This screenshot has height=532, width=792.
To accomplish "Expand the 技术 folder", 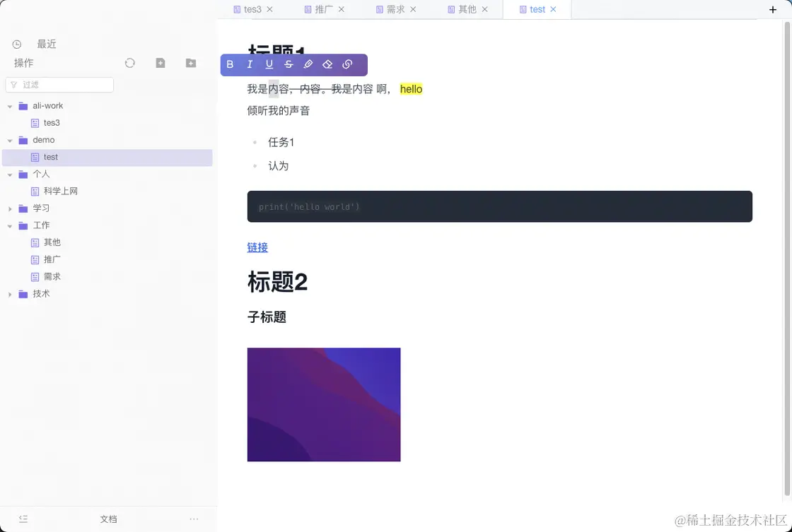I will pos(10,294).
